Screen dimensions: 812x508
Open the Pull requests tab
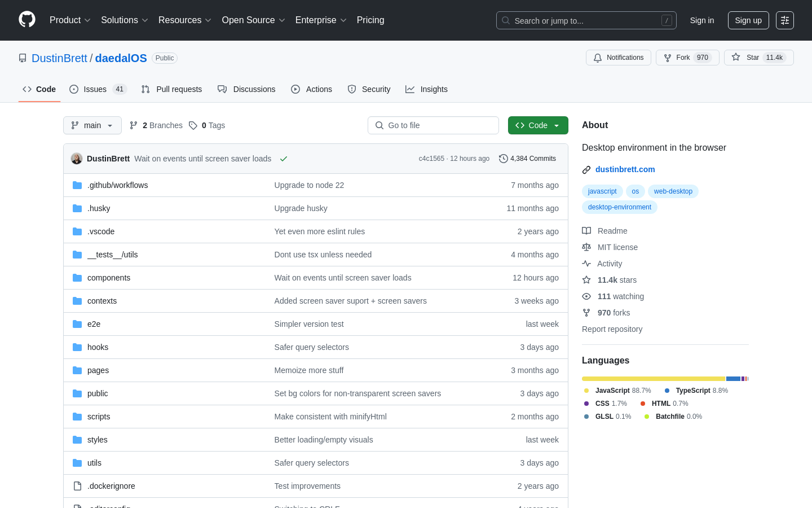tap(171, 89)
